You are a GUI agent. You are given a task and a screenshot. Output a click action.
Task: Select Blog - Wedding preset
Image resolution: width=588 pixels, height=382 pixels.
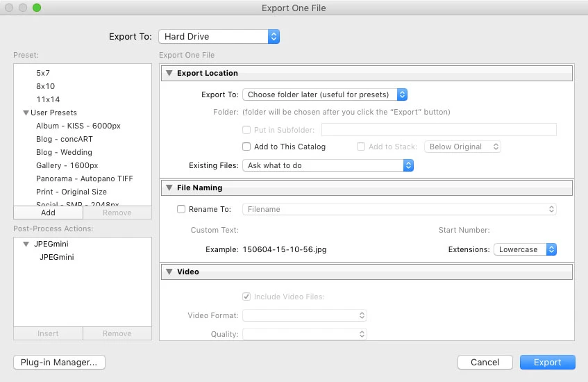click(64, 152)
